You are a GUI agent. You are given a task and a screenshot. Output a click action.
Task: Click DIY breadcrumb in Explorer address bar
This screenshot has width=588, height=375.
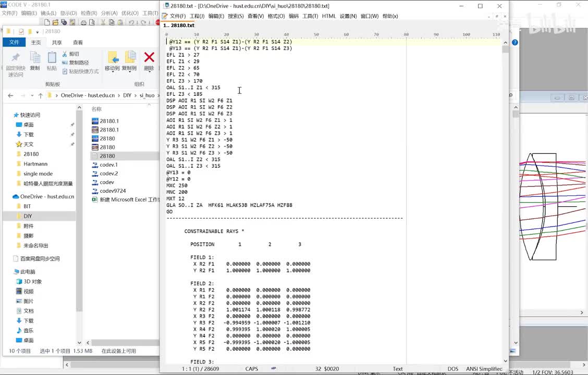[127, 95]
